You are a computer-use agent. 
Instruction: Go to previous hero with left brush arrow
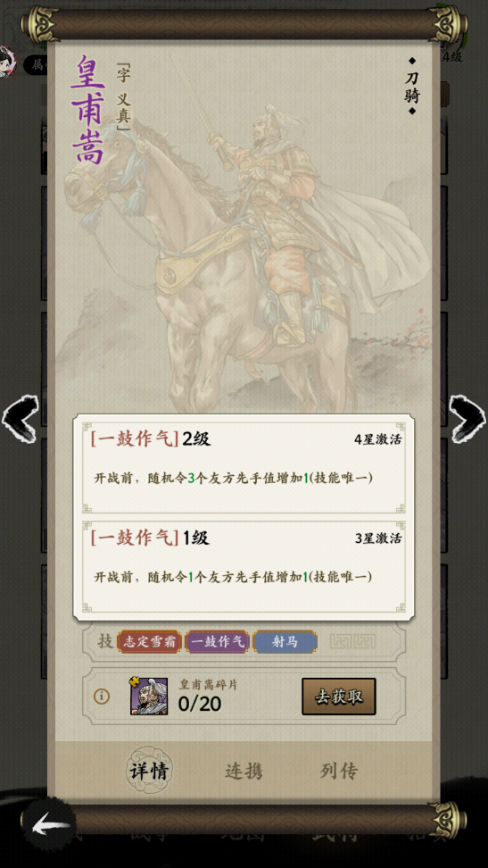[20, 418]
